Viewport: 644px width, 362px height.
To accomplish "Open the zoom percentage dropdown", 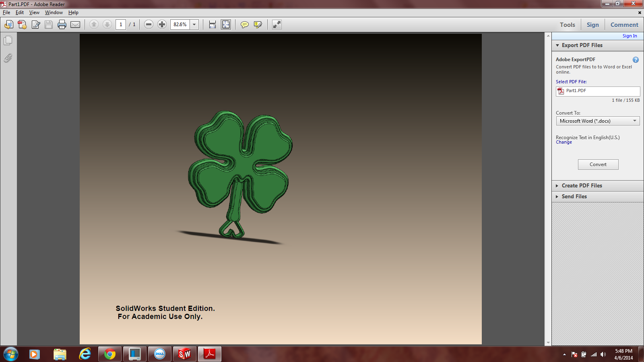I will (194, 25).
